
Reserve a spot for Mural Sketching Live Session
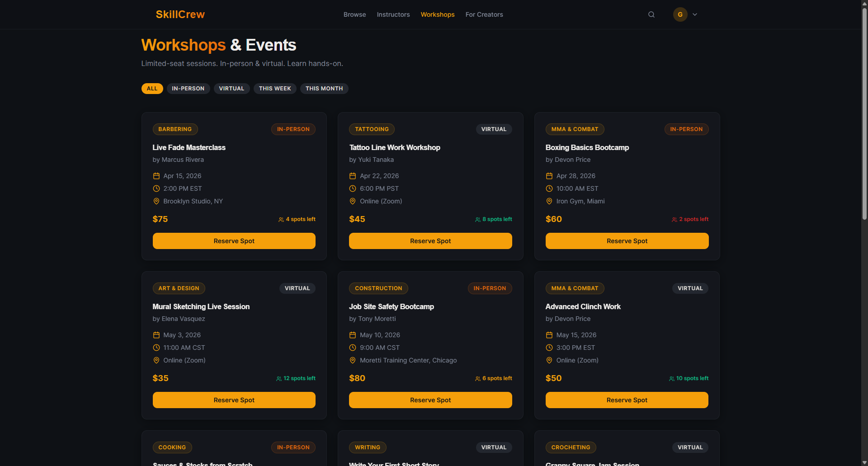[x=234, y=400]
